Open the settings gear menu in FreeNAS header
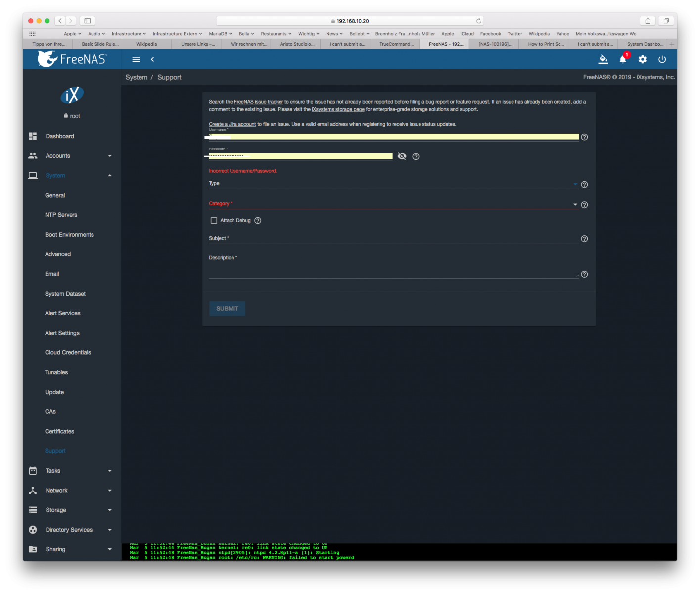 [643, 59]
